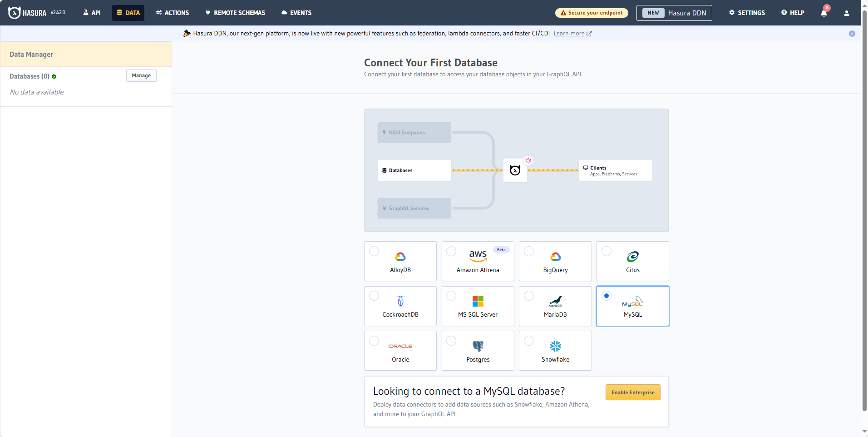Click the MySQL dolphin logo

tap(633, 301)
